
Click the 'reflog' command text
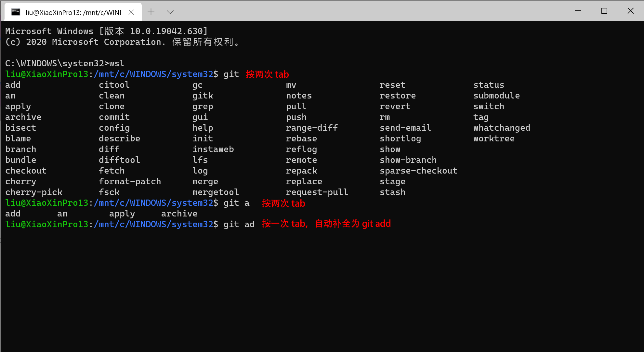pos(302,149)
